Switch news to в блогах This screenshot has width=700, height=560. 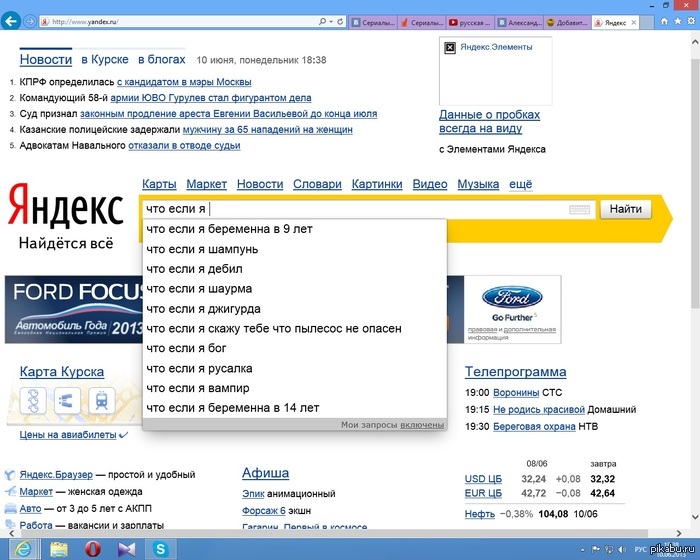tap(162, 59)
